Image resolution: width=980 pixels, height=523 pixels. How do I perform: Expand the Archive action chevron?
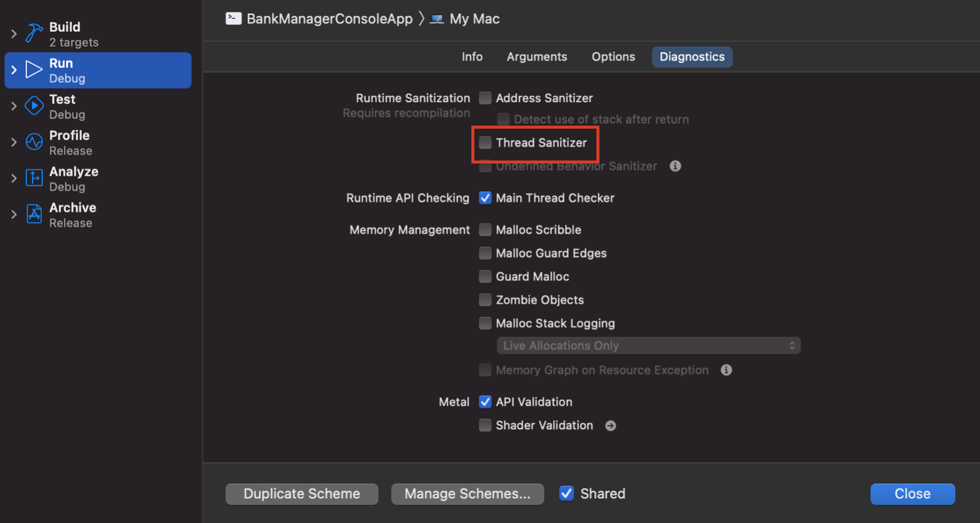point(14,214)
